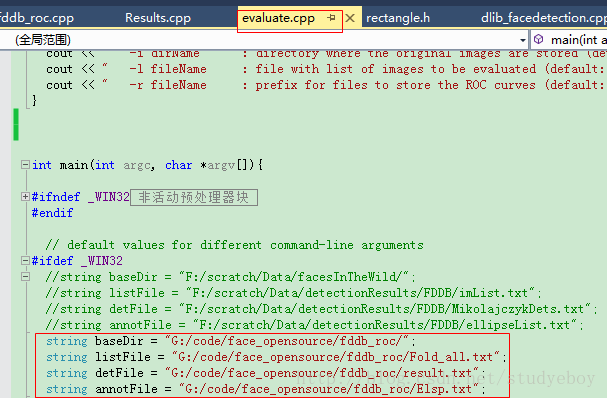Screen dimensions: 607x398
Task: Select the evaluate.cpp tab
Action: click(x=278, y=18)
